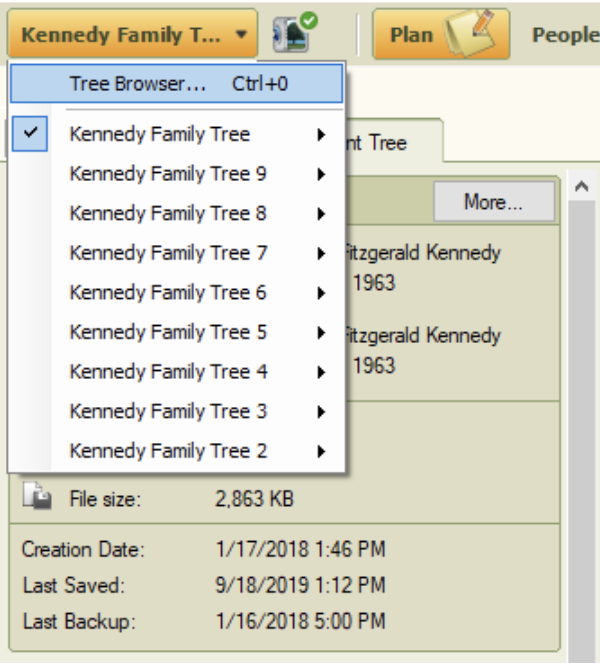Select Kennedy Family Tree 6

177,292
